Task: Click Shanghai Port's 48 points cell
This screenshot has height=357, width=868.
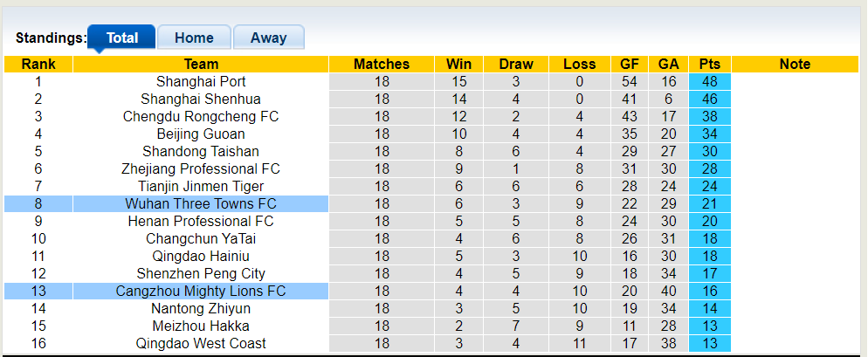Action: (709, 82)
